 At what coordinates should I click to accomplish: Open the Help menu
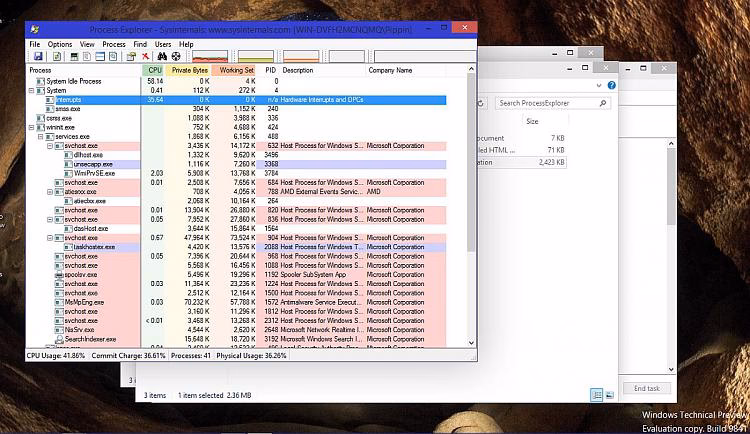[x=186, y=44]
